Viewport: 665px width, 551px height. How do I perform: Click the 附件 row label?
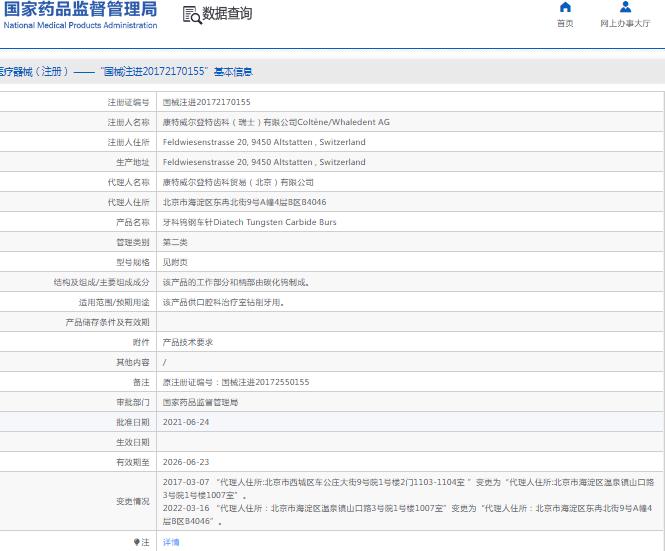point(141,342)
